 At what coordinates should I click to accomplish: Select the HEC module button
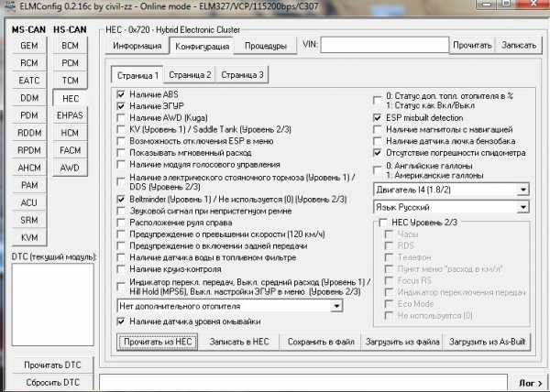[x=71, y=98]
